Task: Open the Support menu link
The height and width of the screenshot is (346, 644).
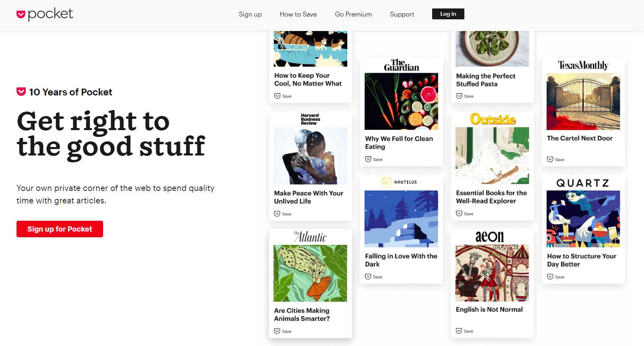Action: [x=402, y=15]
